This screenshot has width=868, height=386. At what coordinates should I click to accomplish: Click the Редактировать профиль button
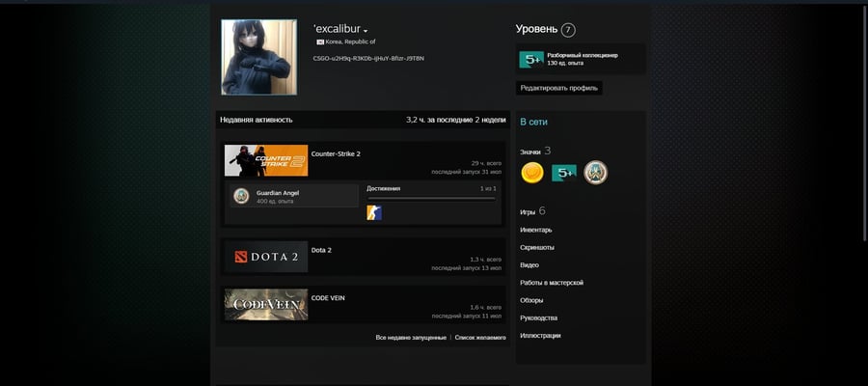(x=559, y=88)
